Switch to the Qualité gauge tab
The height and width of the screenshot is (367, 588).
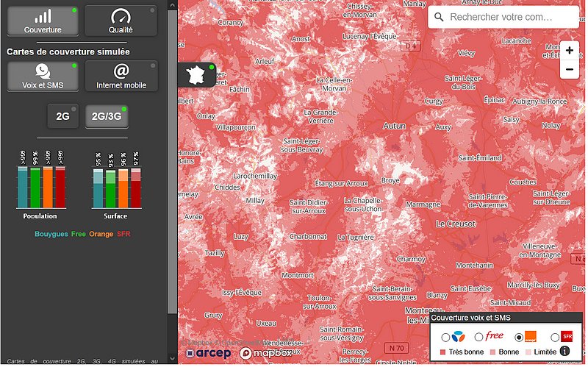coord(121,21)
